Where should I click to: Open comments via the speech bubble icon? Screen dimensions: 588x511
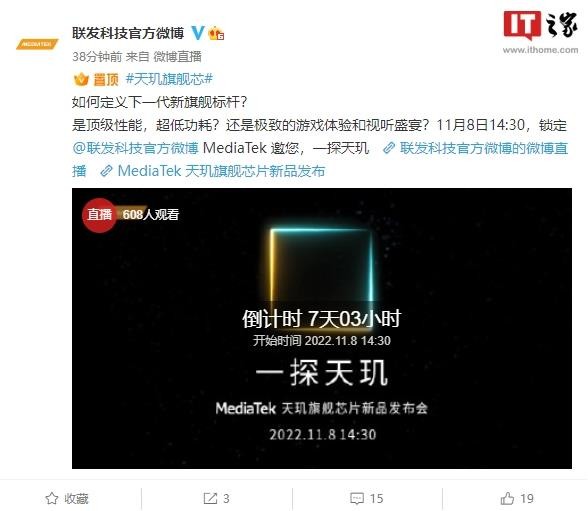[x=357, y=499]
